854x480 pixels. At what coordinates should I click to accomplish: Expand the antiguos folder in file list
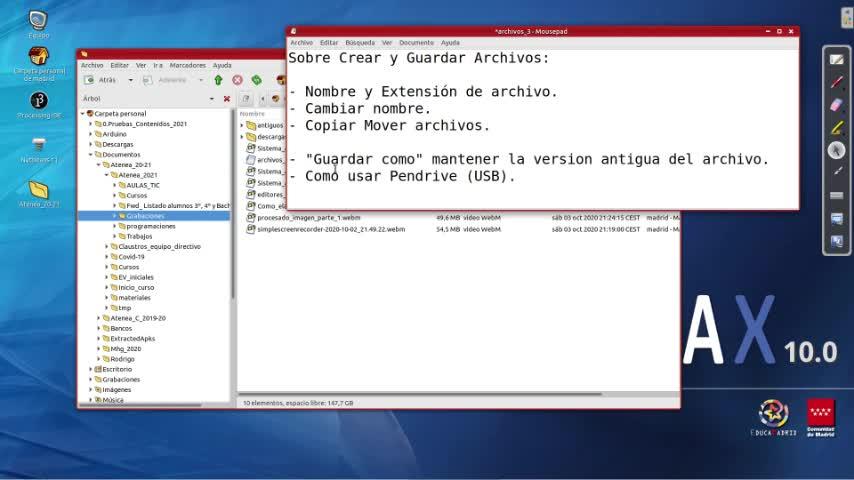tap(242, 125)
